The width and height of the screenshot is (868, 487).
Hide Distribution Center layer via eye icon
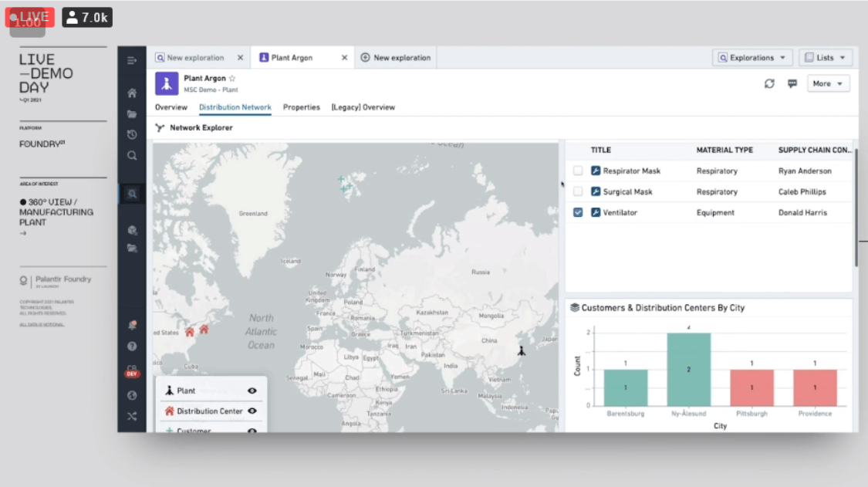(252, 411)
